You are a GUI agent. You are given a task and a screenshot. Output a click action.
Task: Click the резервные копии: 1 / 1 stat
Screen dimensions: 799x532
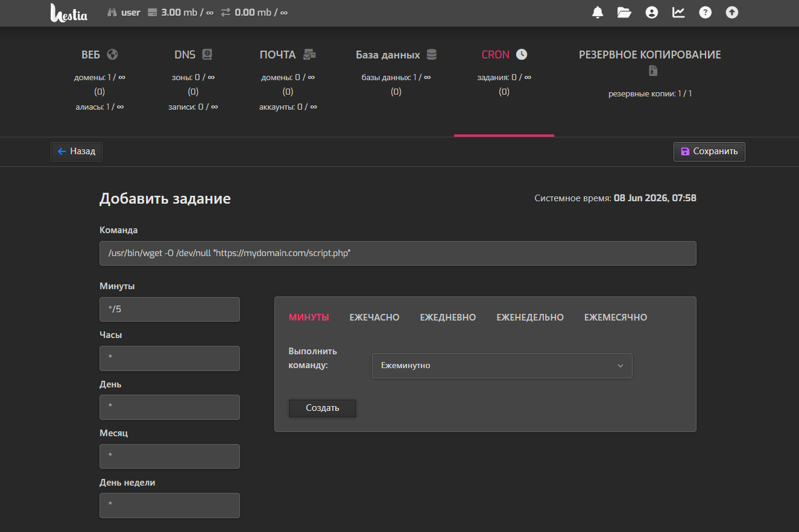650,94
